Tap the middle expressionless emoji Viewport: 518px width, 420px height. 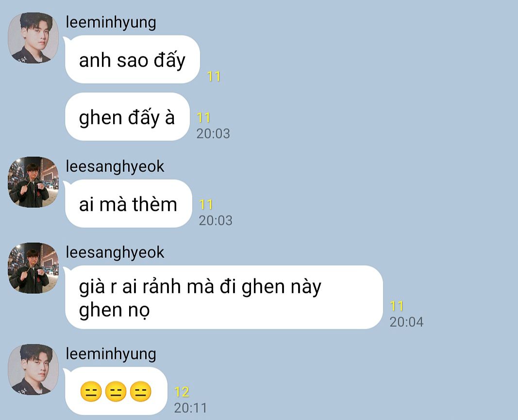coord(116,391)
